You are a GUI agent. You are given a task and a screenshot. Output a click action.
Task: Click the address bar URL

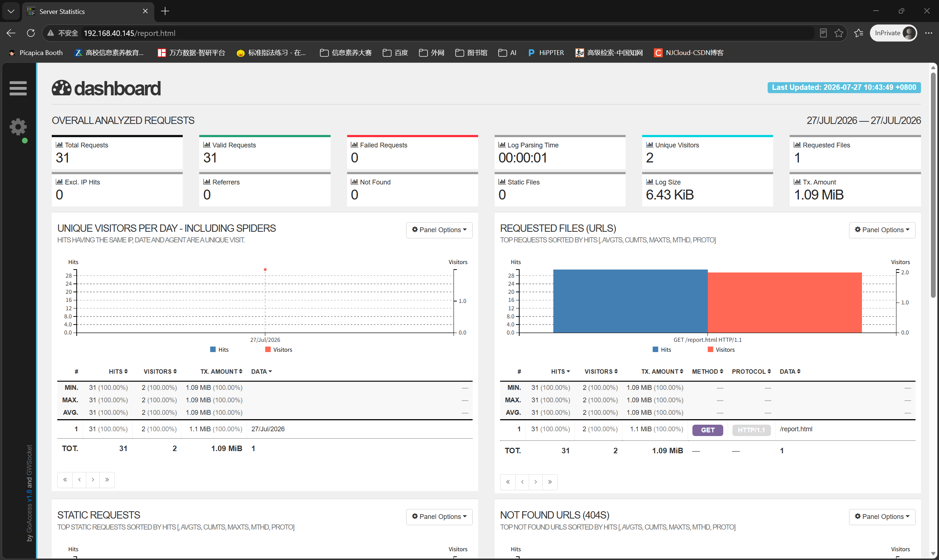130,33
